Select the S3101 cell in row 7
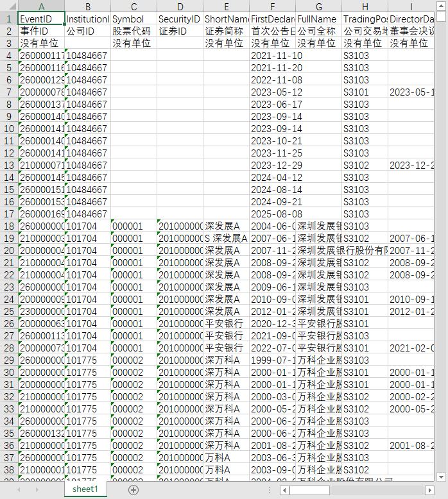 (x=365, y=92)
